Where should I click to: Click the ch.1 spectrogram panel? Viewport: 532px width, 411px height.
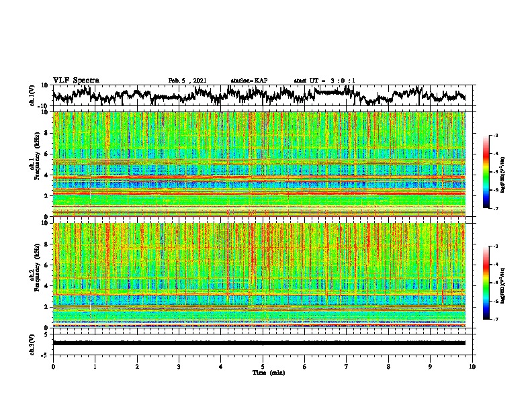tap(259, 164)
